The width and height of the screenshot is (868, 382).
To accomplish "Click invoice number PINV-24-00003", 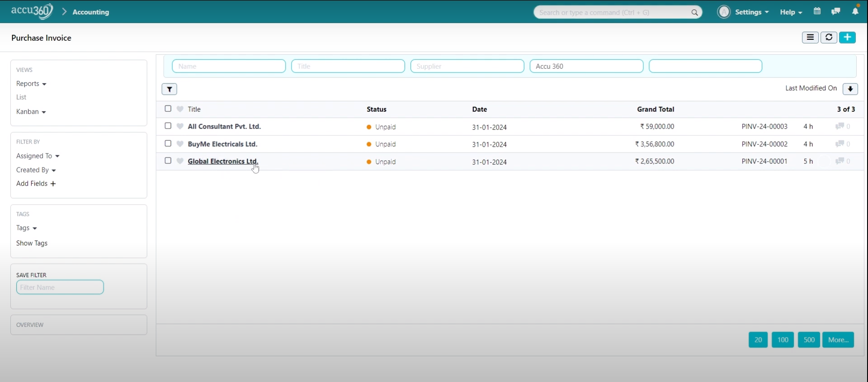I will 764,126.
